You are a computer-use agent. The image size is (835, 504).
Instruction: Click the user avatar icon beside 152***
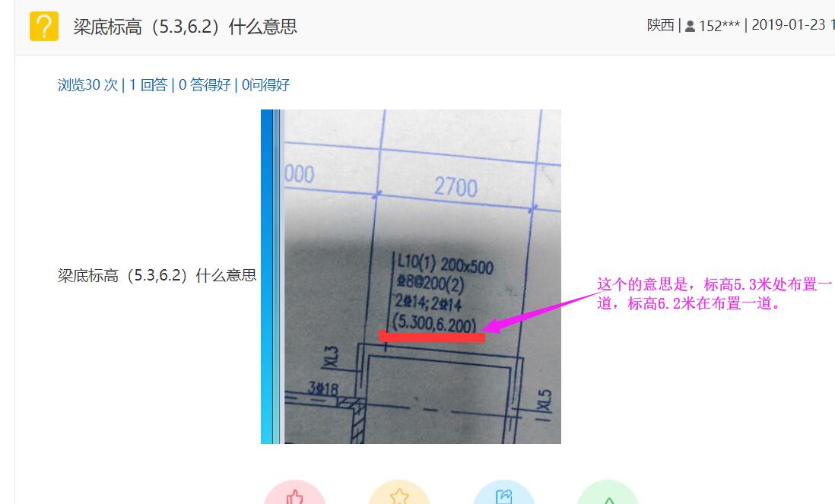[690, 26]
